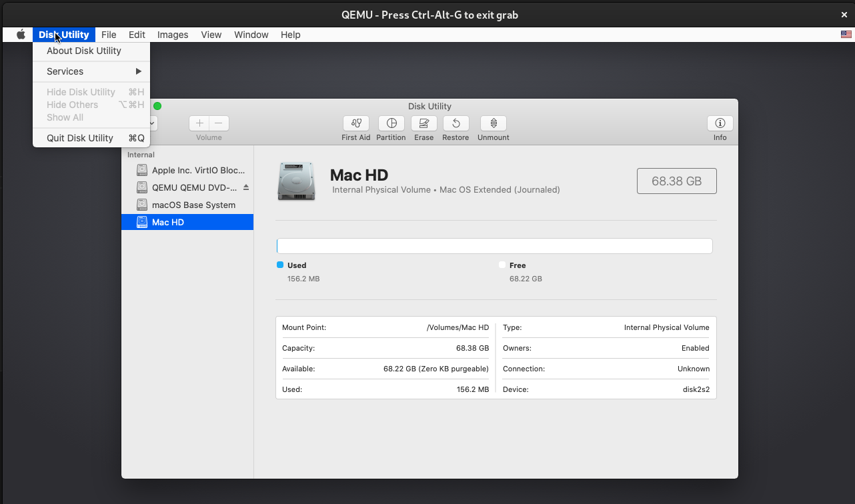Open the Apple menu
855x504 pixels.
(x=21, y=35)
